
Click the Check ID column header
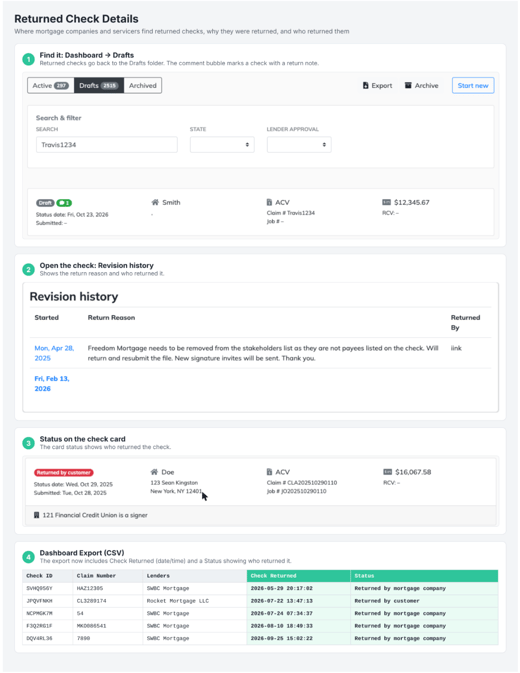coord(48,576)
